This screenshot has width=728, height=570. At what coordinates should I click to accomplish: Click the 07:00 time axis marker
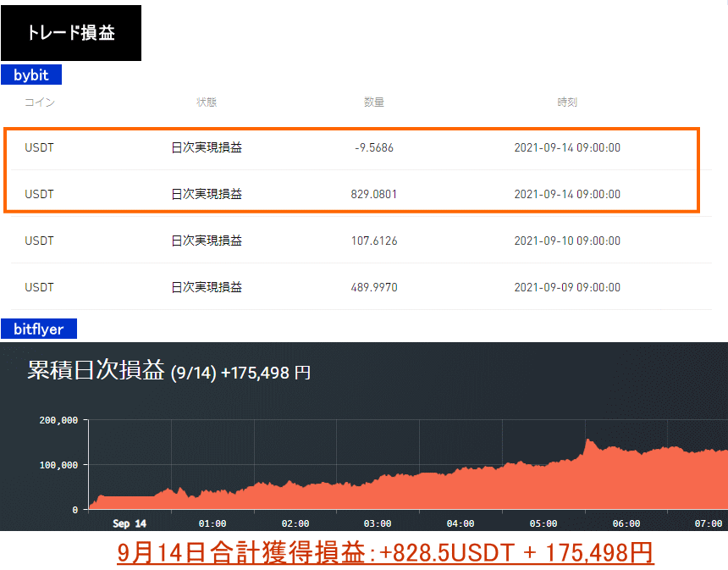point(708,523)
